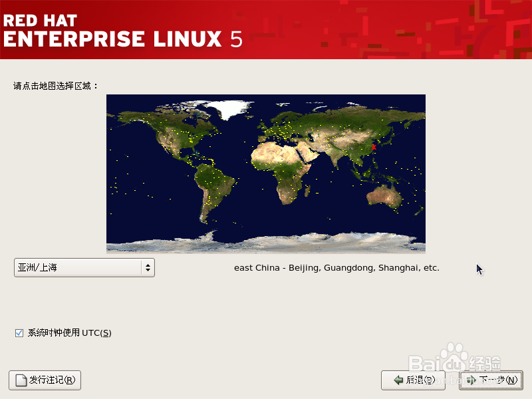Screen dimensions: 532x399
Task: Click the east China region description text
Action: 336,267
